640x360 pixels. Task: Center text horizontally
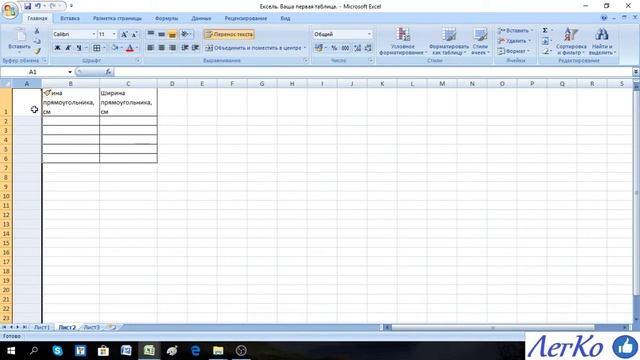(161, 48)
